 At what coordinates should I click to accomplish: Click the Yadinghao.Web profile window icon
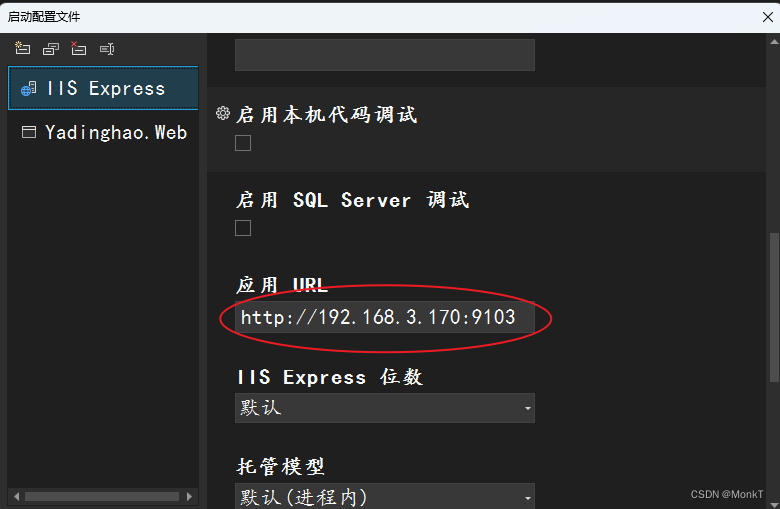click(x=29, y=132)
